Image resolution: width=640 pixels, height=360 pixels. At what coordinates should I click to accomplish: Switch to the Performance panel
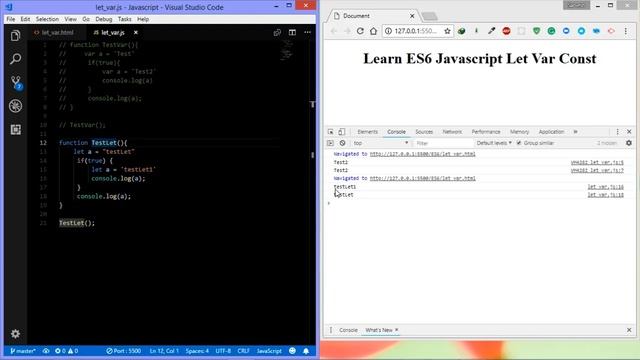(x=486, y=132)
